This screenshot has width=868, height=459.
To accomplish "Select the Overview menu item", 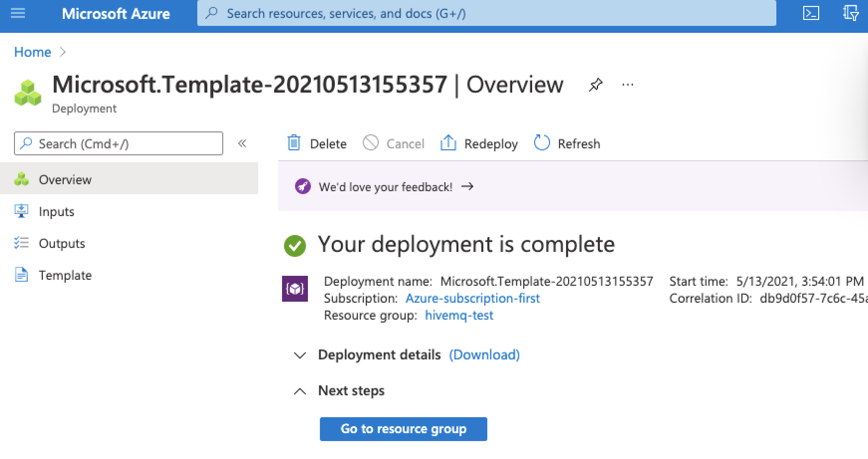I will (x=129, y=179).
